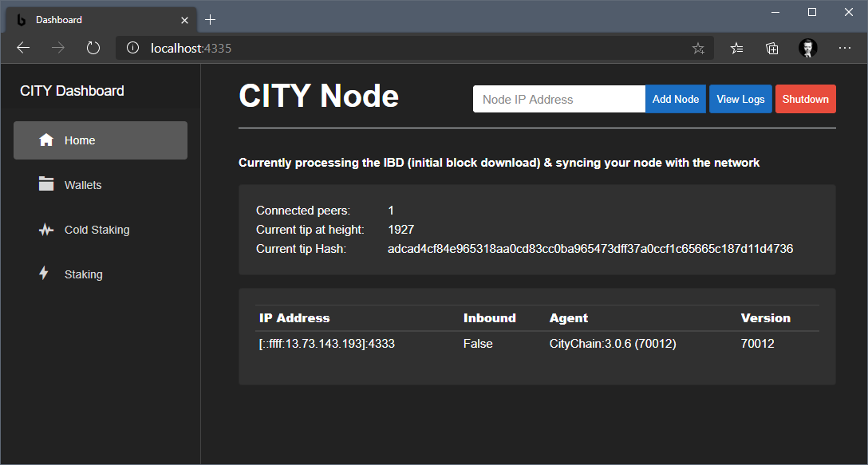Open the Home menu item
Viewport: 868px width, 465px height.
tap(101, 140)
